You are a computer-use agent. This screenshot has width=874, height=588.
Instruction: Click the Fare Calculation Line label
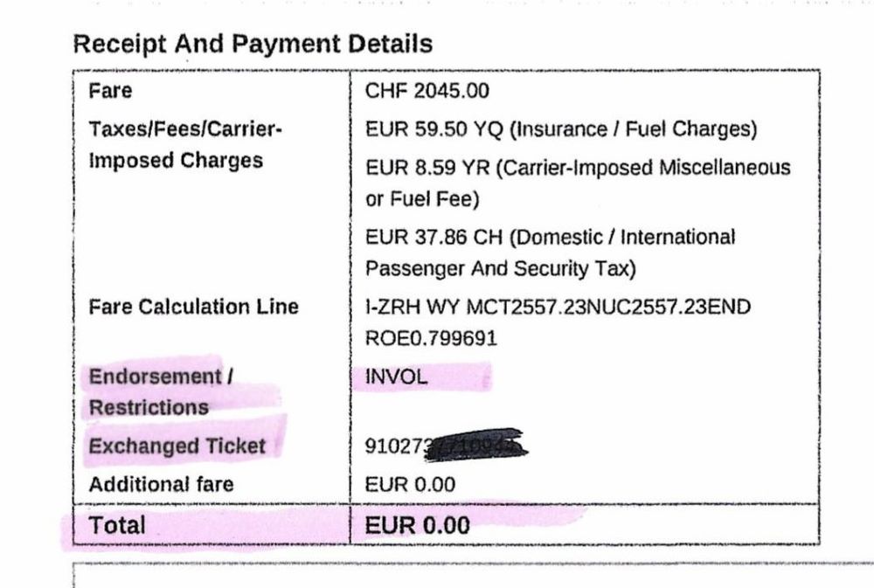click(193, 307)
